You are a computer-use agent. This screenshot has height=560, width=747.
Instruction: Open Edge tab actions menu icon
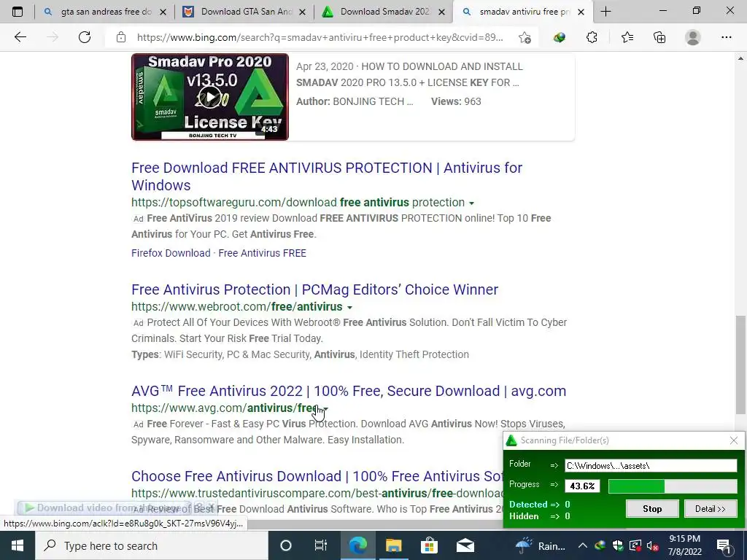[18, 12]
